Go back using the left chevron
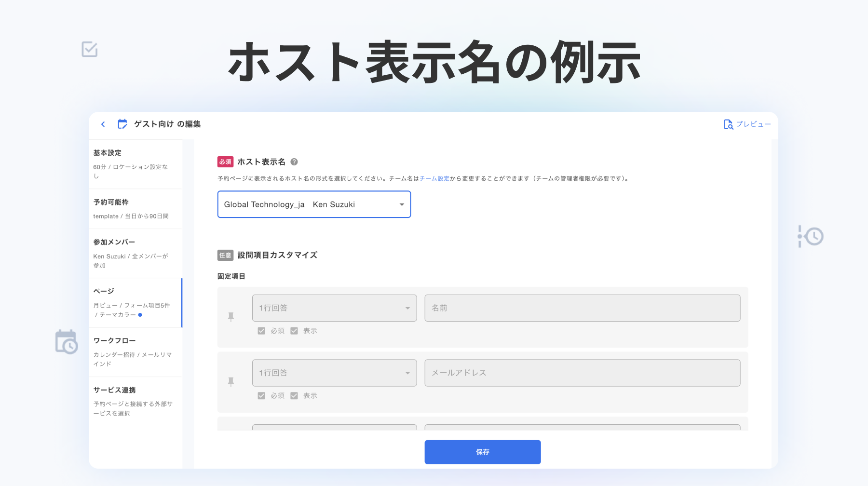 coord(103,124)
